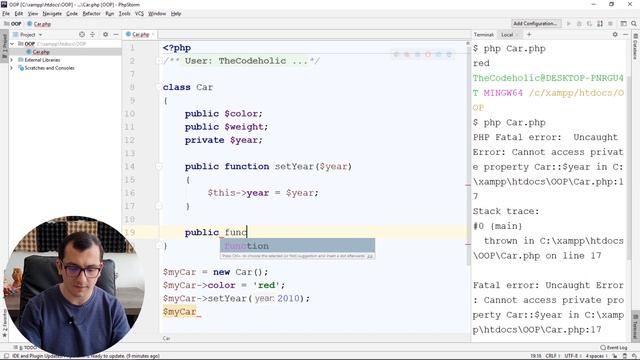Open the Window menu

(x=157, y=13)
